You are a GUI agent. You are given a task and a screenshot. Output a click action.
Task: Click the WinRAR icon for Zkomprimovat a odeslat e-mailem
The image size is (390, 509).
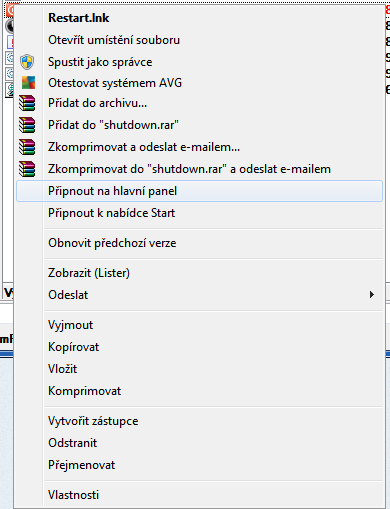(x=27, y=147)
